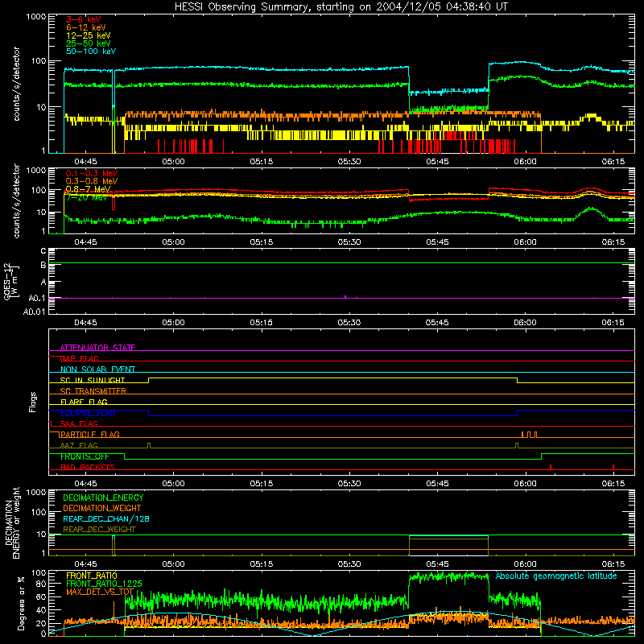Click the 05:30 tick under top panel
Screen dimensions: 644x644
(349, 162)
